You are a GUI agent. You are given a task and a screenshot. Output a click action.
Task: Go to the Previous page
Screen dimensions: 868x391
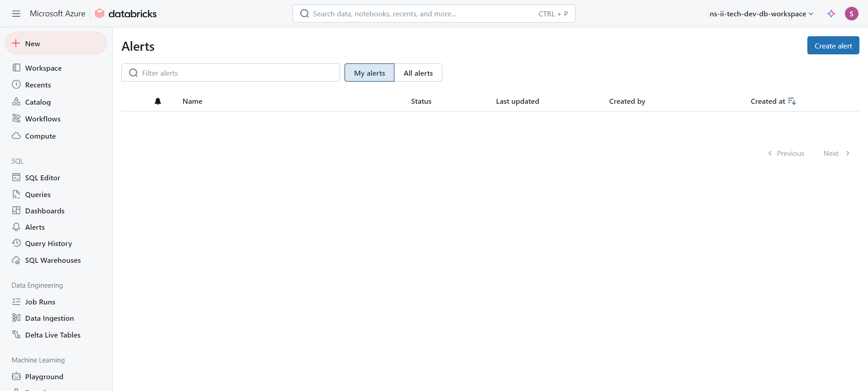(x=786, y=153)
